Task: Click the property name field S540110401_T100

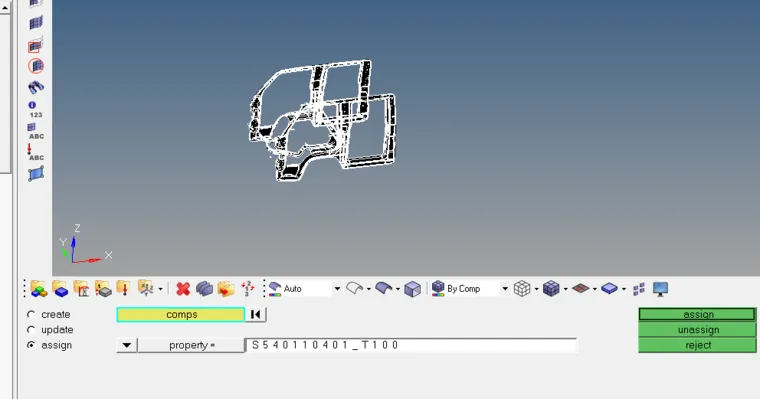Action: 411,345
